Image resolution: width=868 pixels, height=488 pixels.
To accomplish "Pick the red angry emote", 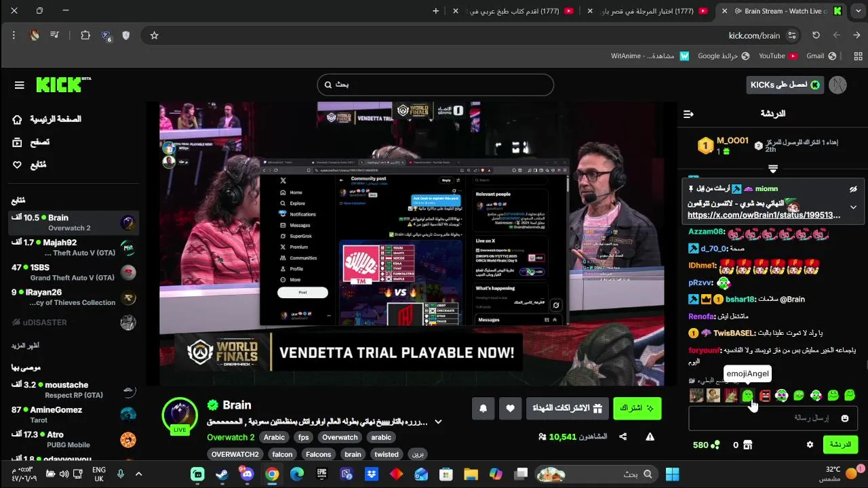I will point(765,395).
